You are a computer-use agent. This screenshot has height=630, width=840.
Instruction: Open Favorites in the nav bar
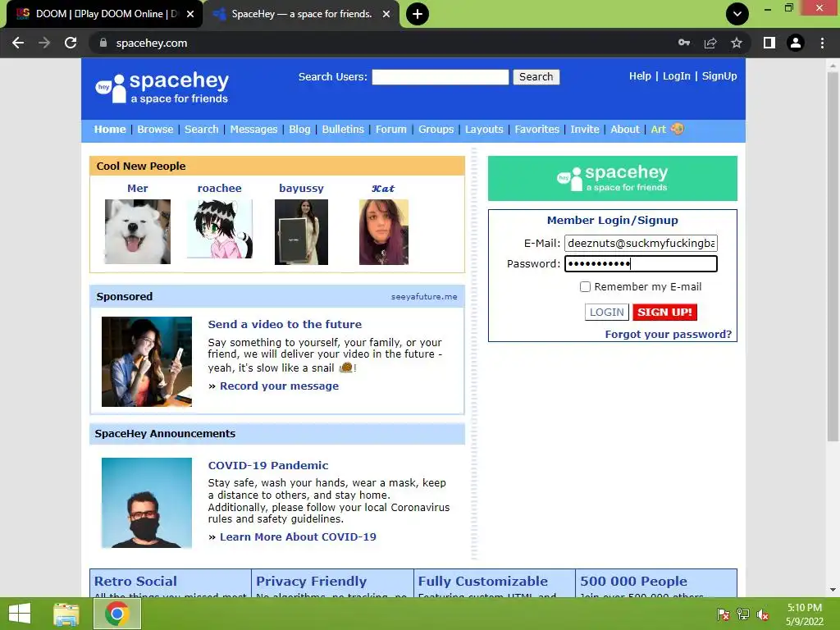pos(536,129)
